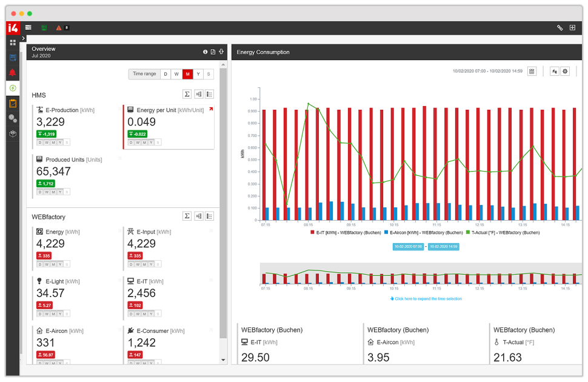Viewport: 588px width, 382px height.
Task: Export the Overview as PDF
Action: [213, 52]
